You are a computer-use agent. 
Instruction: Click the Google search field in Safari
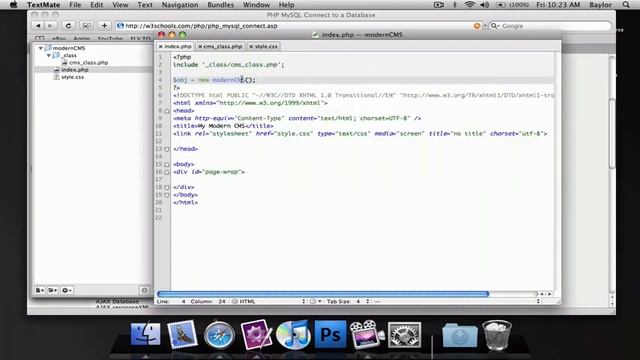550,26
